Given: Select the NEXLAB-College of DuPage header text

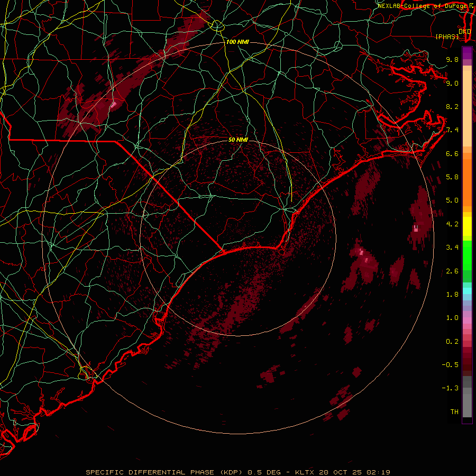Looking at the screenshot, I should point(422,6).
